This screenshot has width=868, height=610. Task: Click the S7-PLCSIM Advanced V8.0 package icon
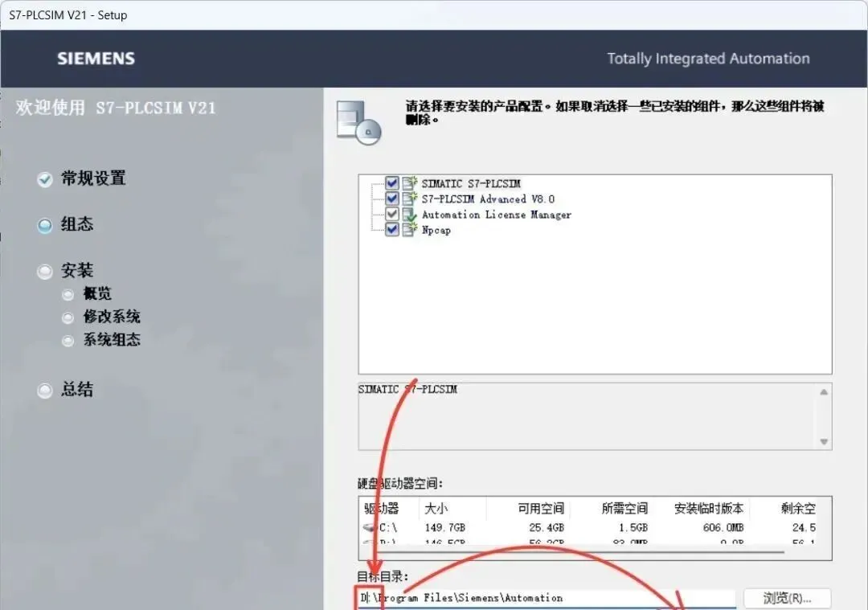[410, 199]
